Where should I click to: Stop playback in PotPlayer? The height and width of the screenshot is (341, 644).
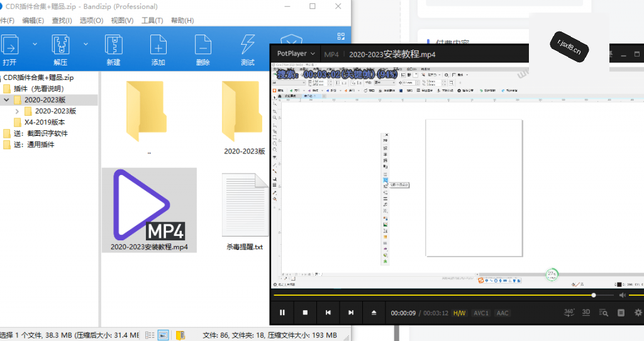(x=305, y=313)
